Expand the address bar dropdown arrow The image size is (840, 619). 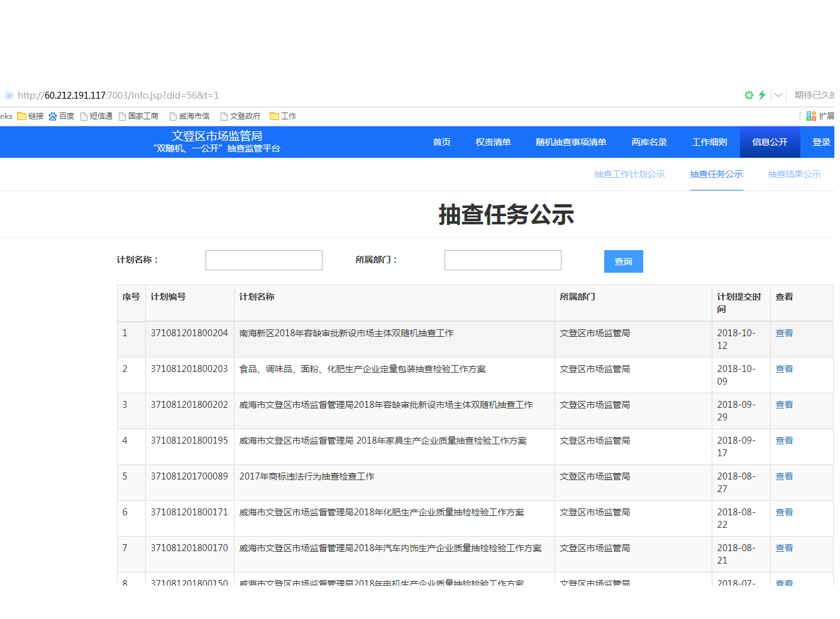click(x=778, y=96)
